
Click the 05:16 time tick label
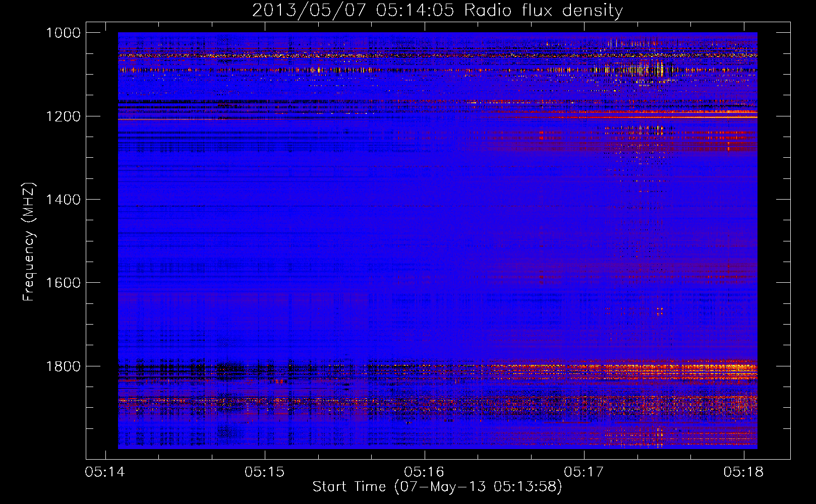pyautogui.click(x=424, y=472)
